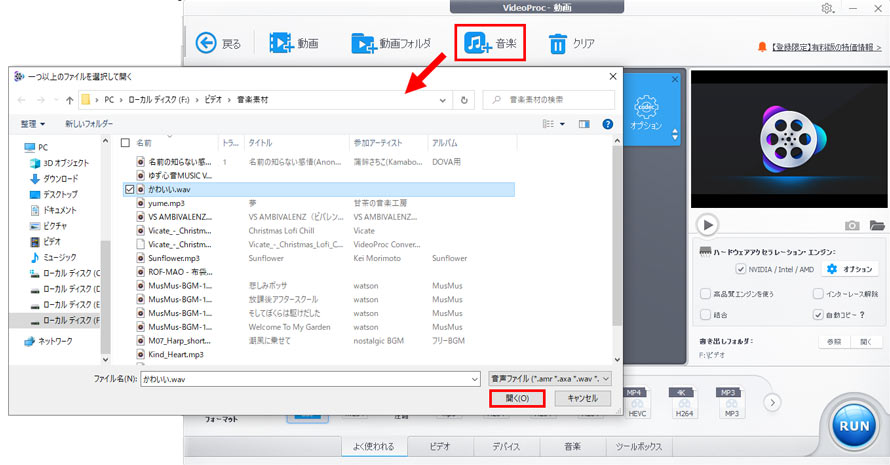The height and width of the screenshot is (465, 890).
Task: Open the audio file type filter dropdown
Action: (x=550, y=379)
